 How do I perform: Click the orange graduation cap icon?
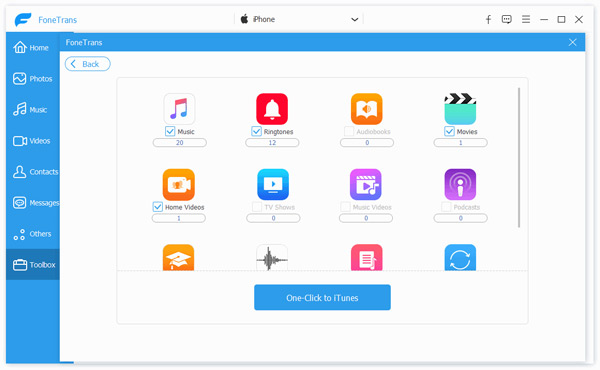pos(179,258)
